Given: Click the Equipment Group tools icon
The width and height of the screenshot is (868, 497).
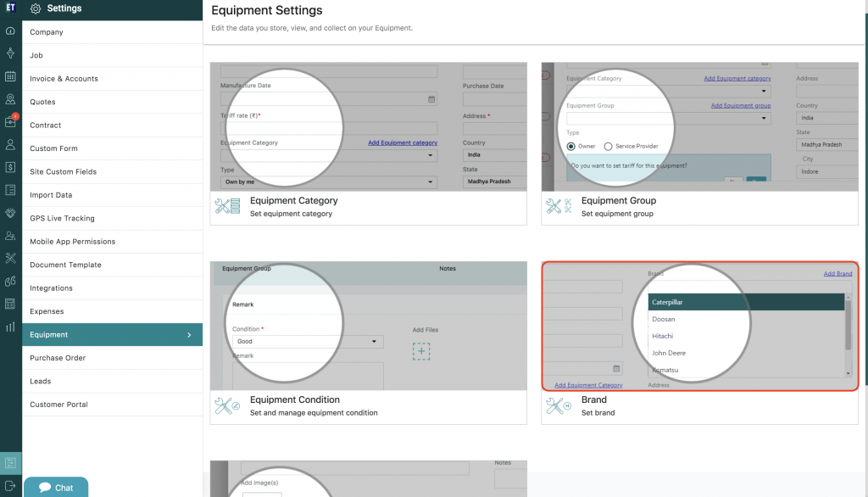Looking at the screenshot, I should click(x=559, y=206).
